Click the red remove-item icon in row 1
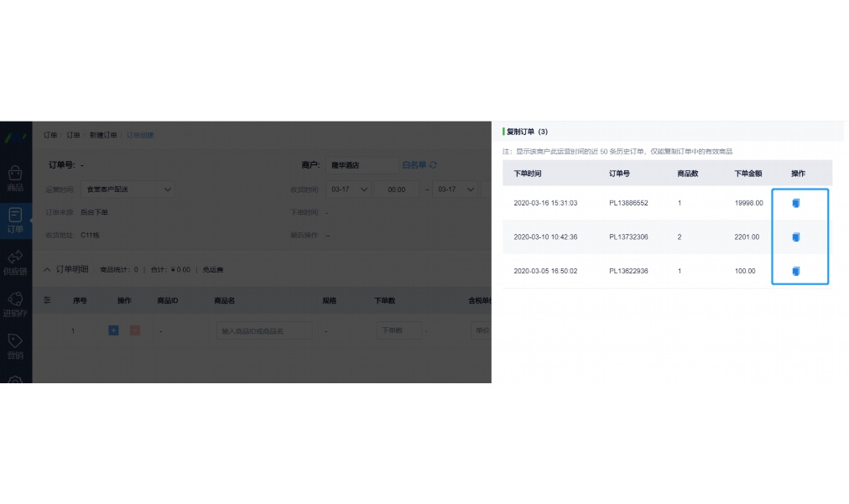 click(x=134, y=330)
